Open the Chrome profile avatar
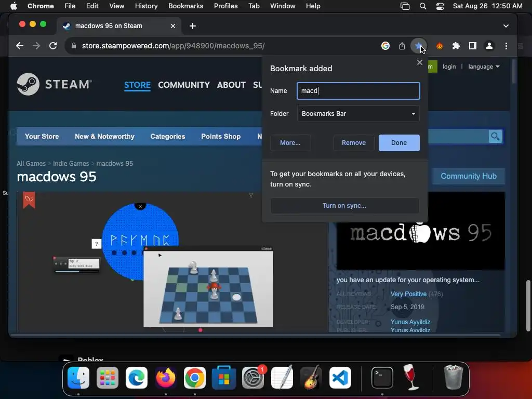This screenshot has height=399, width=532. (489, 46)
